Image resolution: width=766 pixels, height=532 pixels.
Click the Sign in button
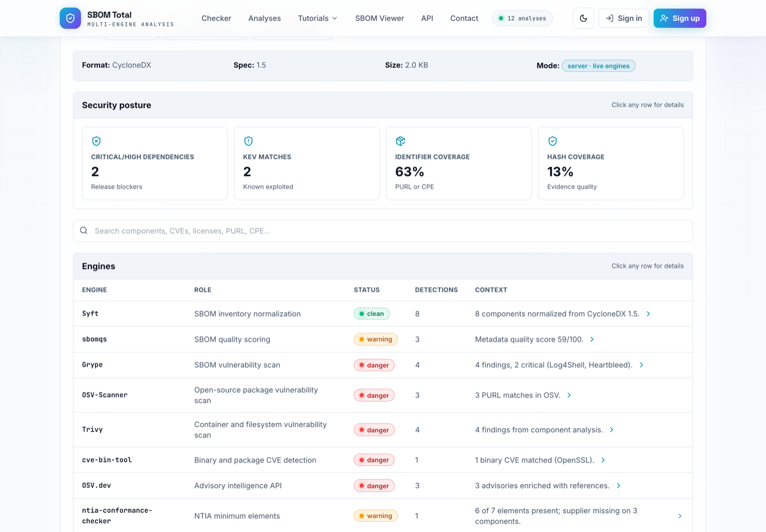(x=624, y=18)
